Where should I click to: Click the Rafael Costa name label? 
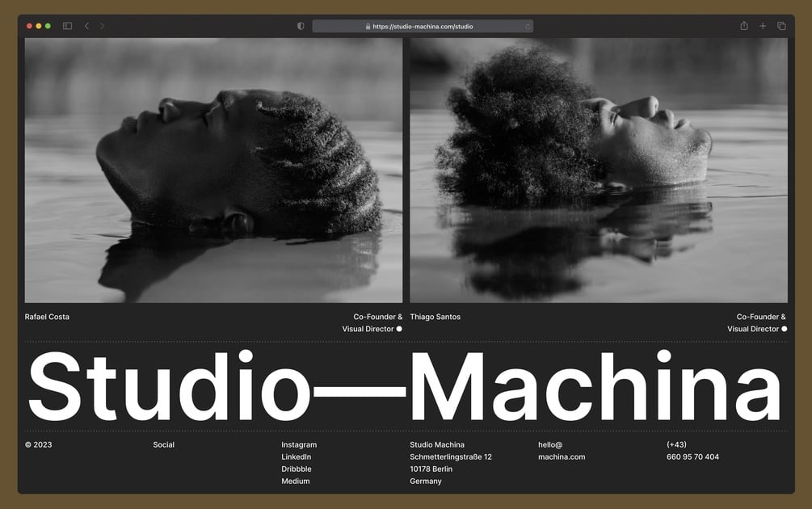click(x=47, y=317)
